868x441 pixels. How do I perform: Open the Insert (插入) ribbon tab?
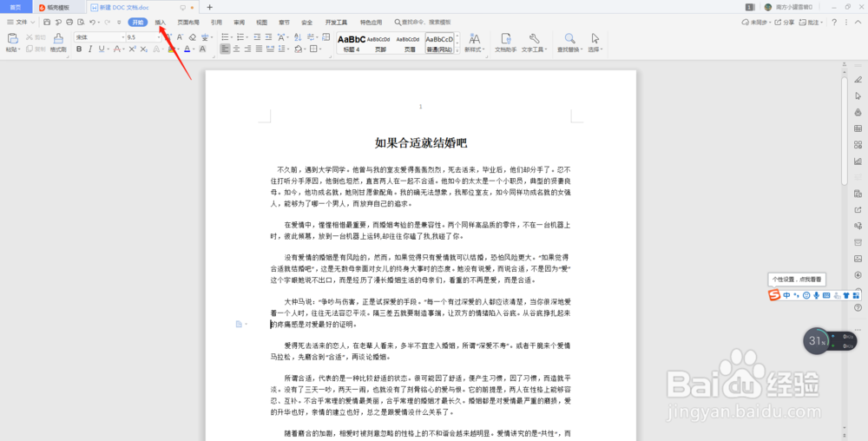[160, 22]
